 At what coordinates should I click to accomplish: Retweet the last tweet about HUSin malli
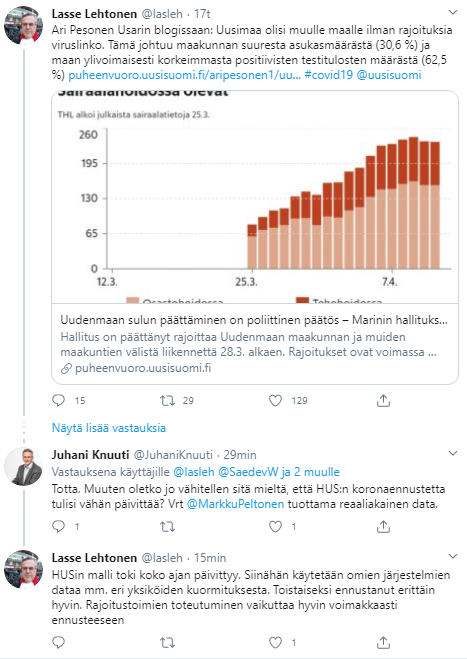pos(167,642)
